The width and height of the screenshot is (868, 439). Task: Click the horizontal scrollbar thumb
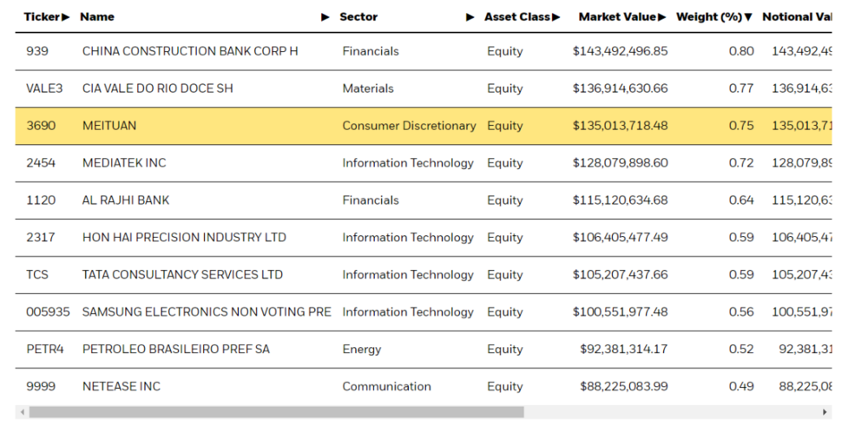pyautogui.click(x=276, y=412)
